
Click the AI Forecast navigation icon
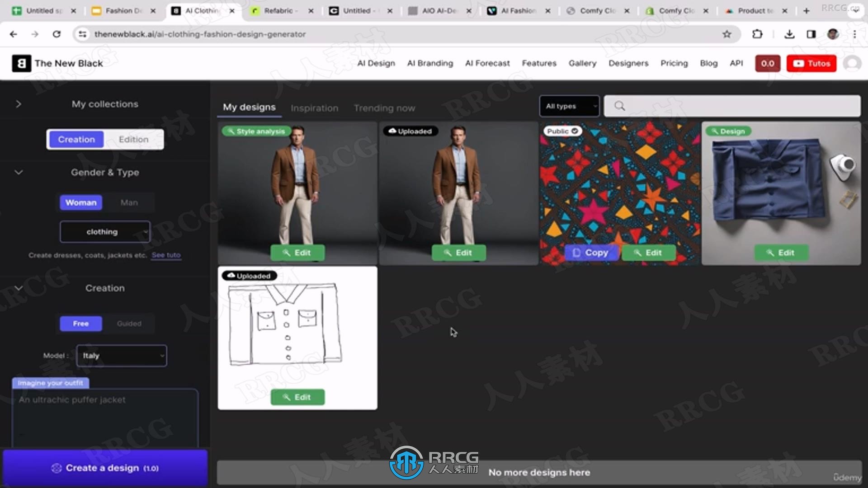487,63
